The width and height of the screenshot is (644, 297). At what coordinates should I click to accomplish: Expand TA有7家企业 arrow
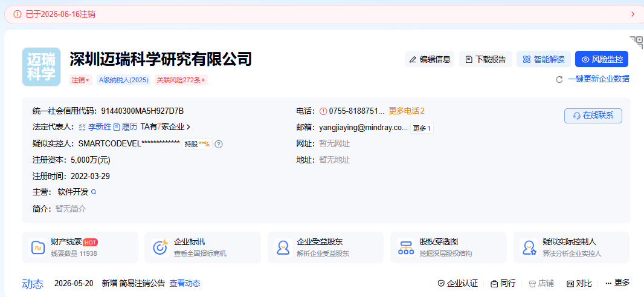[188, 127]
